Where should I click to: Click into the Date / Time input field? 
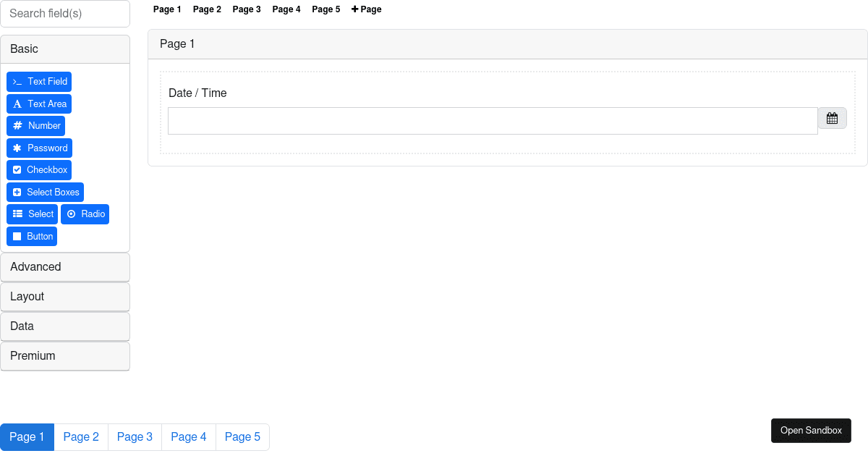pyautogui.click(x=493, y=121)
